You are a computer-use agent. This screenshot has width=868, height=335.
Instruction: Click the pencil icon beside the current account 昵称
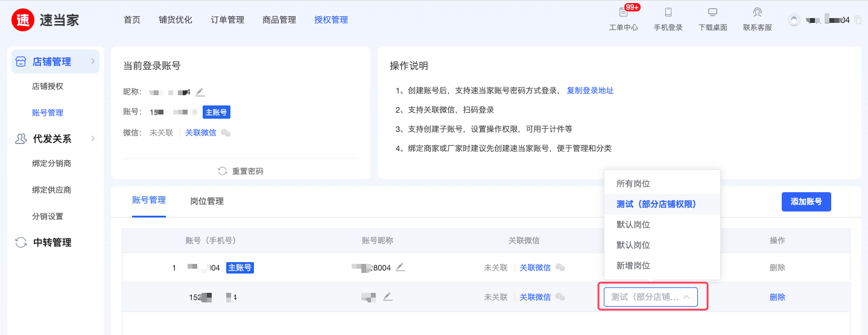(x=200, y=92)
